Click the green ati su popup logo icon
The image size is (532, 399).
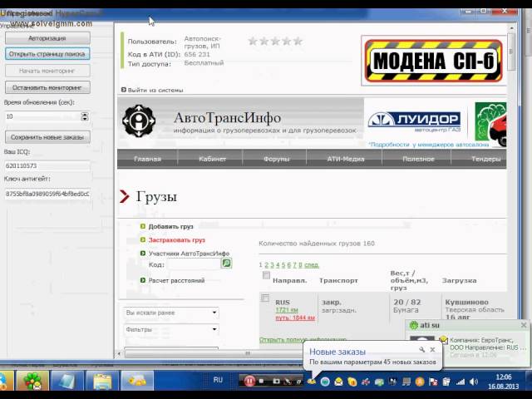(414, 325)
